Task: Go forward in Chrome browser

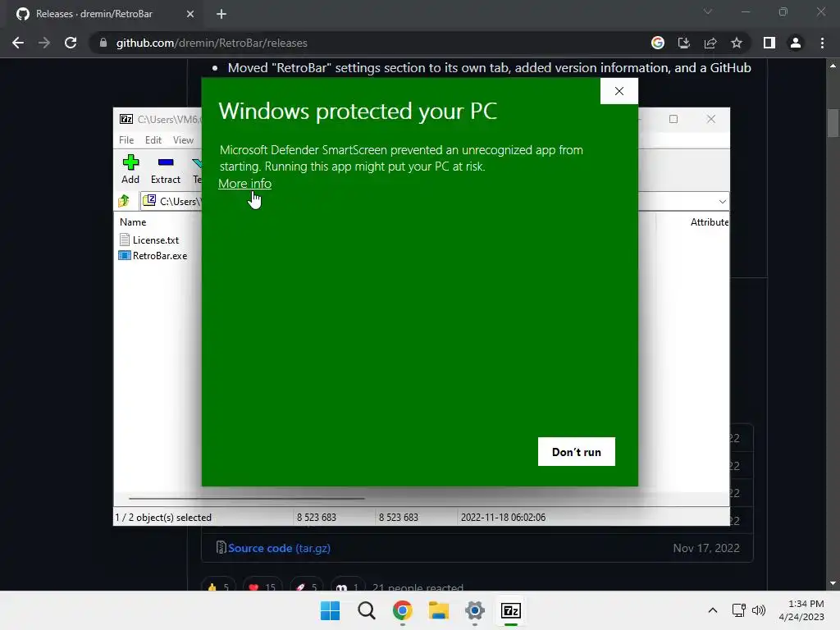Action: [x=44, y=43]
